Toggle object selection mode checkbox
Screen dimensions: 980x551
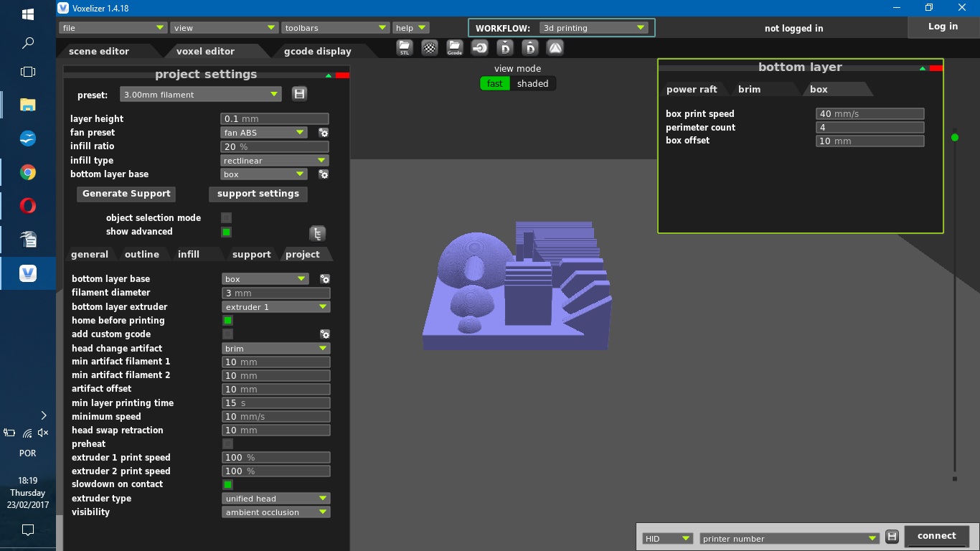(x=227, y=218)
